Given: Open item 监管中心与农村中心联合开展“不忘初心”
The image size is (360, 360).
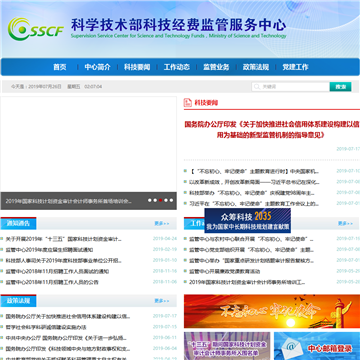Looking at the screenshot, I should pyautogui.click(x=251, y=239).
